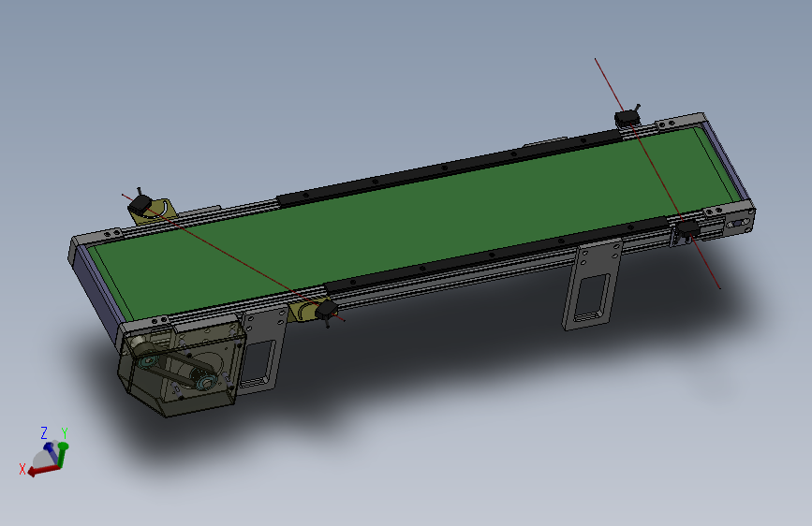Select the black sensor at the far left corner

tap(140, 206)
